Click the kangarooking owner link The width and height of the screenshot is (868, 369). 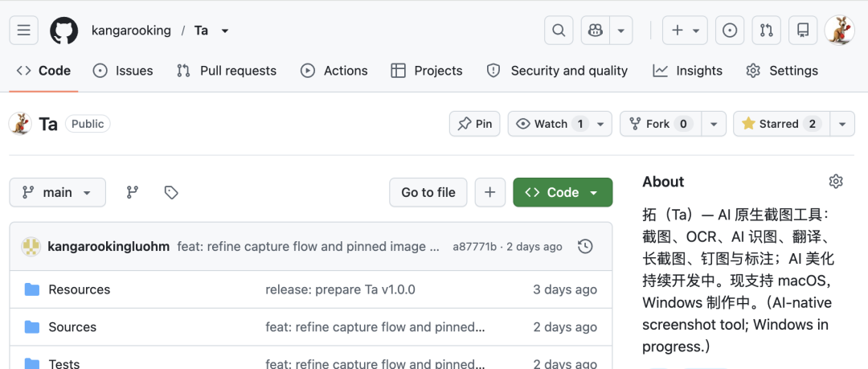tap(131, 31)
